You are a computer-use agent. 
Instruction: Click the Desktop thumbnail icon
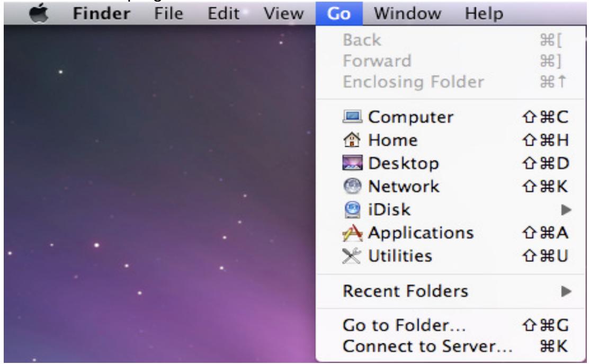pos(352,163)
